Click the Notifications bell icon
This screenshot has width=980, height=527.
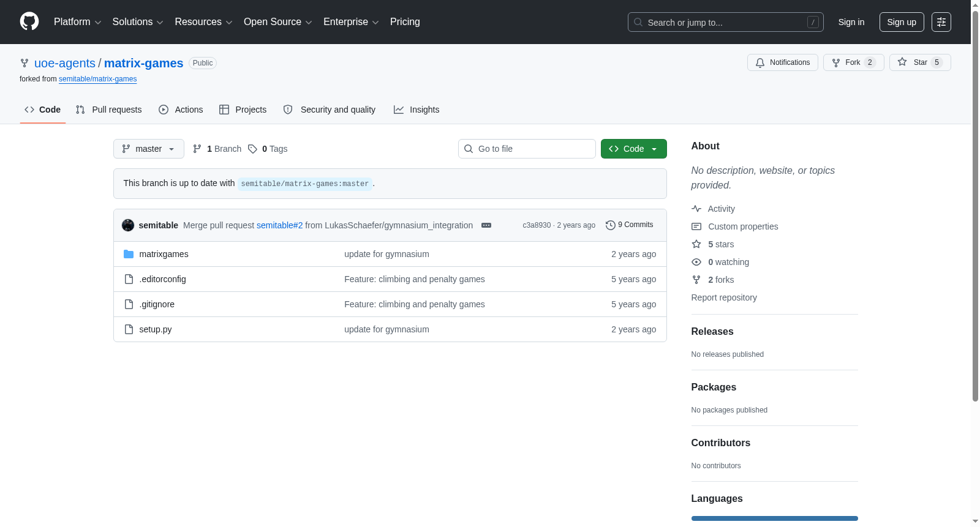tap(760, 62)
